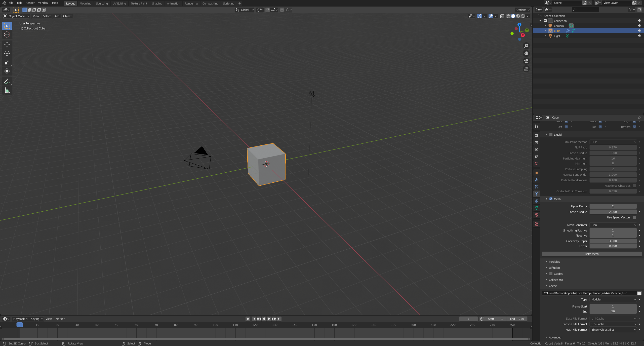Open the Options button in header
The image size is (644, 346).
click(522, 10)
